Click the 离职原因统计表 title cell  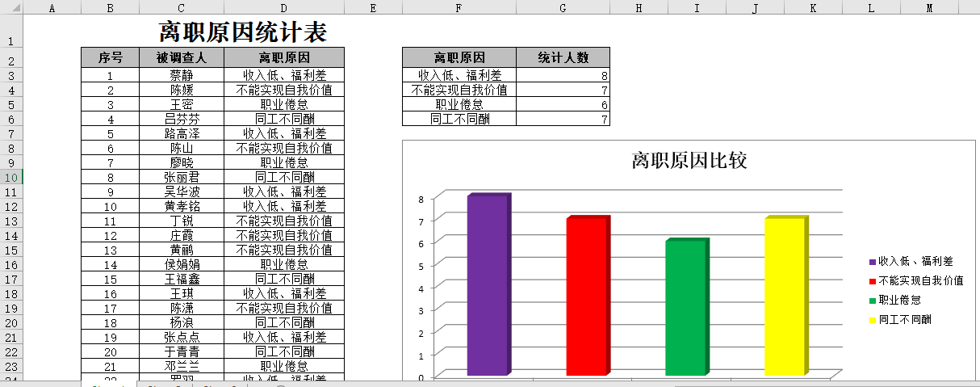[x=242, y=32]
